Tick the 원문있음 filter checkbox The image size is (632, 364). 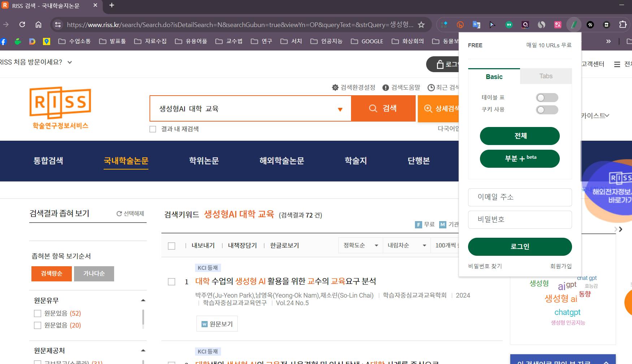pyautogui.click(x=38, y=313)
